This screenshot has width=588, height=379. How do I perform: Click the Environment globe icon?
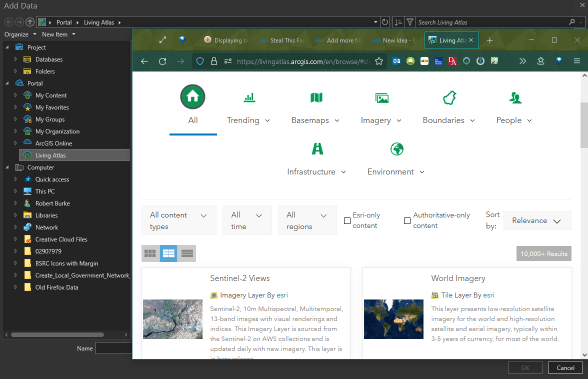pyautogui.click(x=397, y=149)
